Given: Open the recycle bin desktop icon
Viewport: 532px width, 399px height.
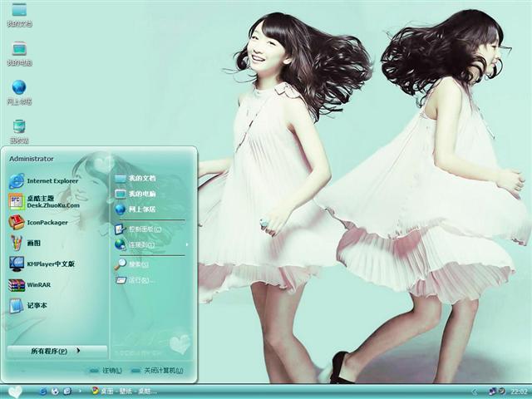Looking at the screenshot, I should (18, 127).
